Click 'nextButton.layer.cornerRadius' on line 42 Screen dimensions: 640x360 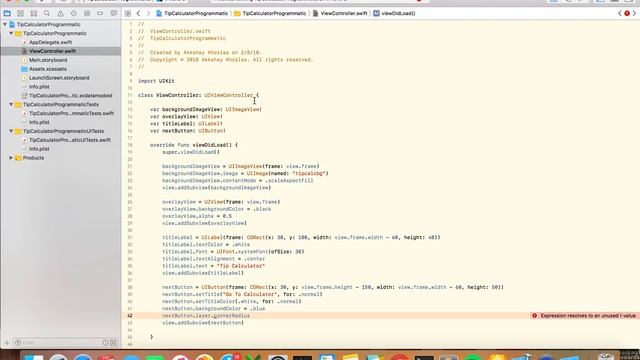206,316
